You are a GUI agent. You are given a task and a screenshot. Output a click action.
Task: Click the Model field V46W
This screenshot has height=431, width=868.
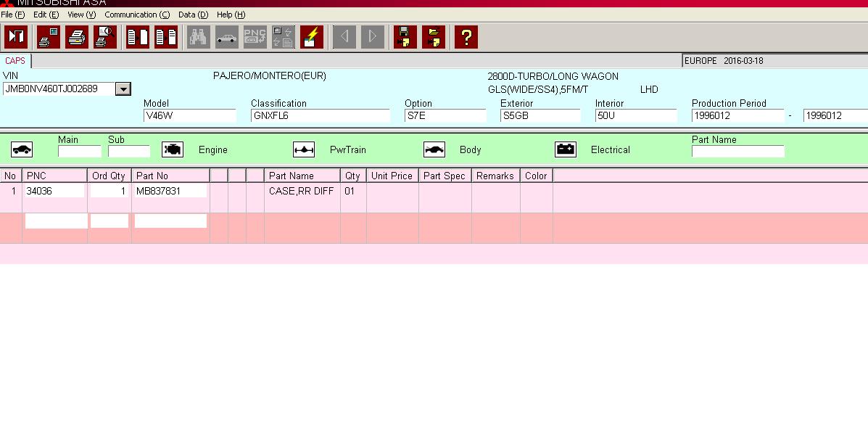pyautogui.click(x=189, y=116)
